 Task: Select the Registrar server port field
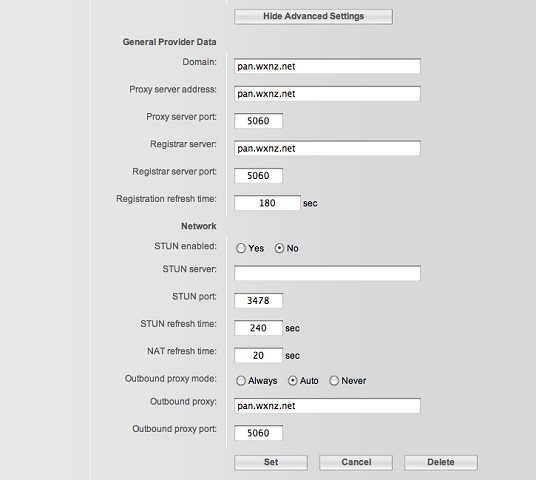(258, 175)
